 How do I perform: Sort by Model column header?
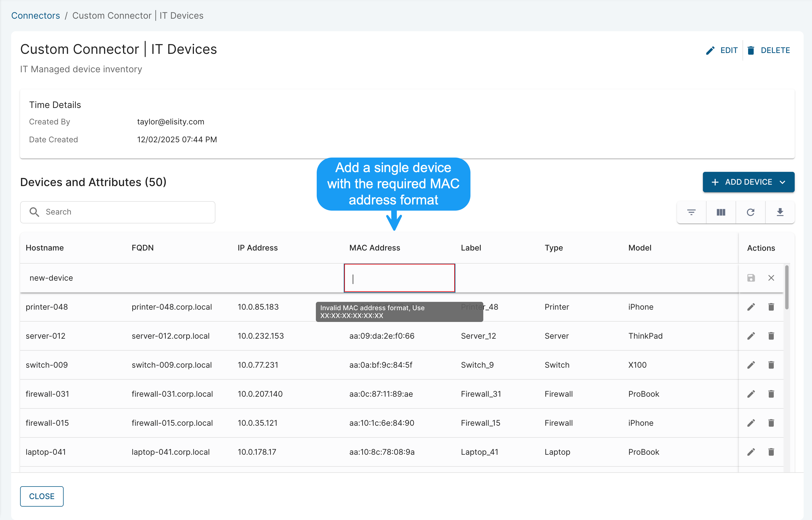click(x=640, y=248)
